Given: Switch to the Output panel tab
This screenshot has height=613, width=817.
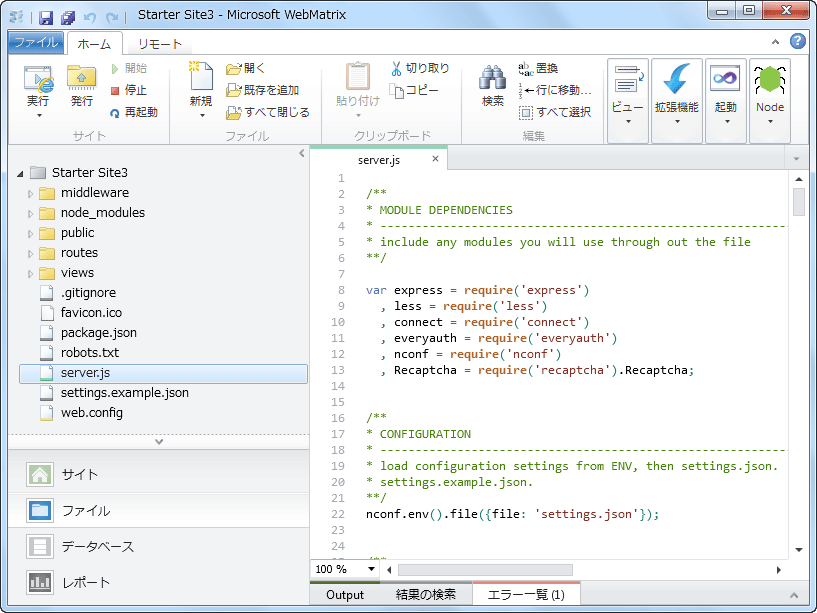Looking at the screenshot, I should point(345,595).
